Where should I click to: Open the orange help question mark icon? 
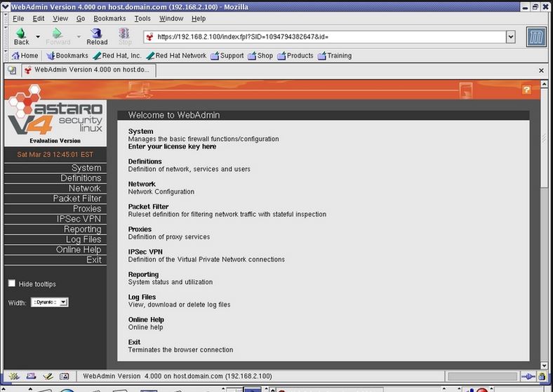(526, 90)
